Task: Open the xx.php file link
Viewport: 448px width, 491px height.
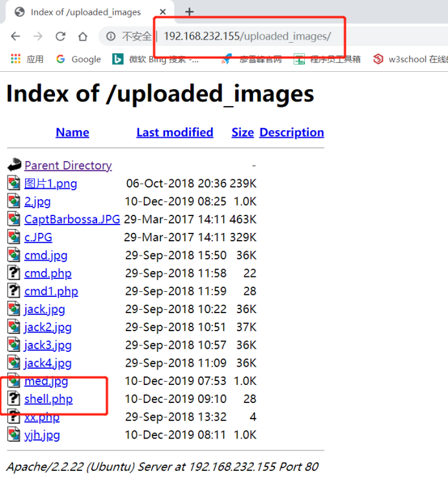Action: click(x=42, y=417)
